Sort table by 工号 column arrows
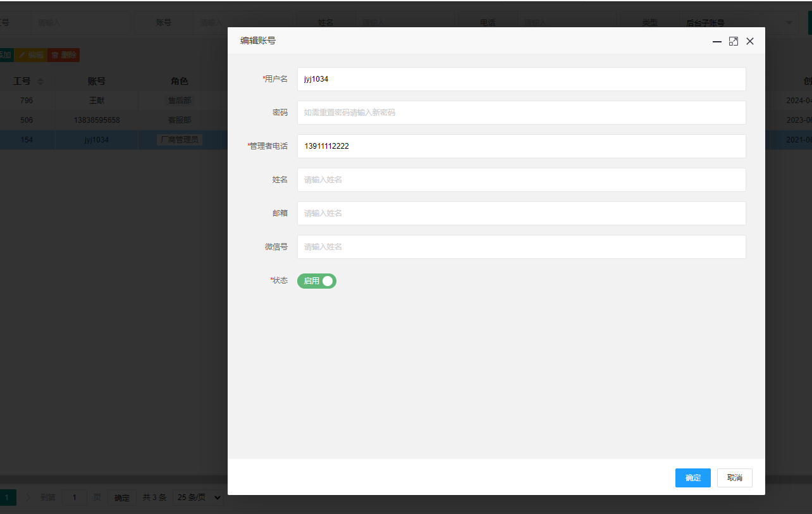The width and height of the screenshot is (812, 514). coord(40,82)
